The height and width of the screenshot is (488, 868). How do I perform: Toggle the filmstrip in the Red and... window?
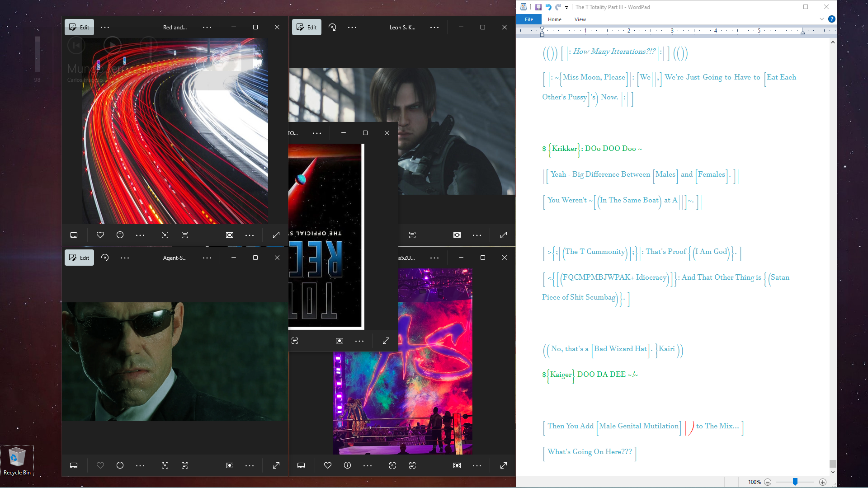[74, 235]
